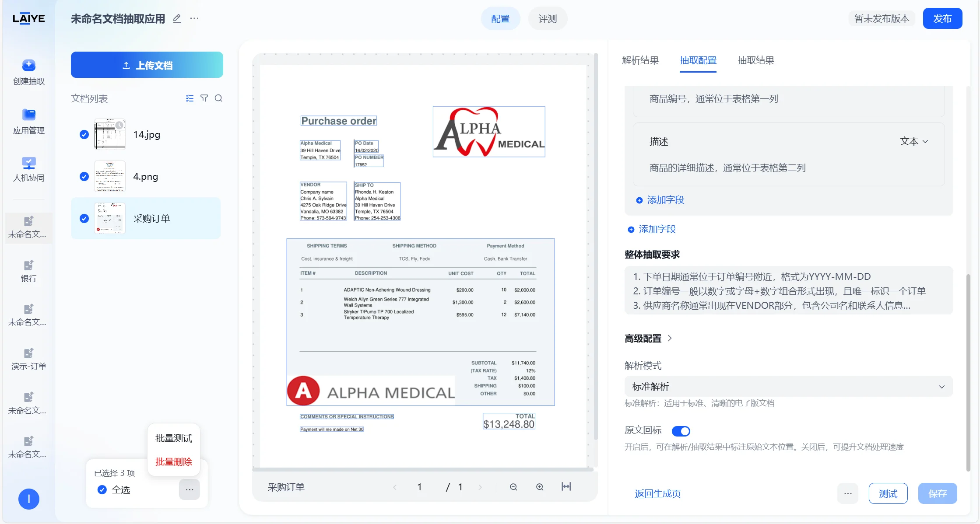Select the 4.png thumbnail
Image resolution: width=980 pixels, height=524 pixels.
point(110,176)
